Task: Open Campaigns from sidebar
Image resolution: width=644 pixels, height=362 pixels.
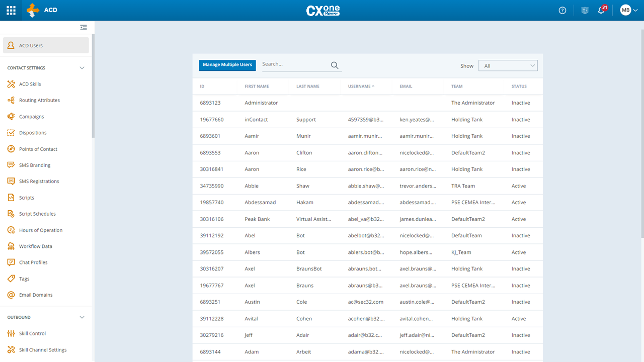Action: click(31, 117)
